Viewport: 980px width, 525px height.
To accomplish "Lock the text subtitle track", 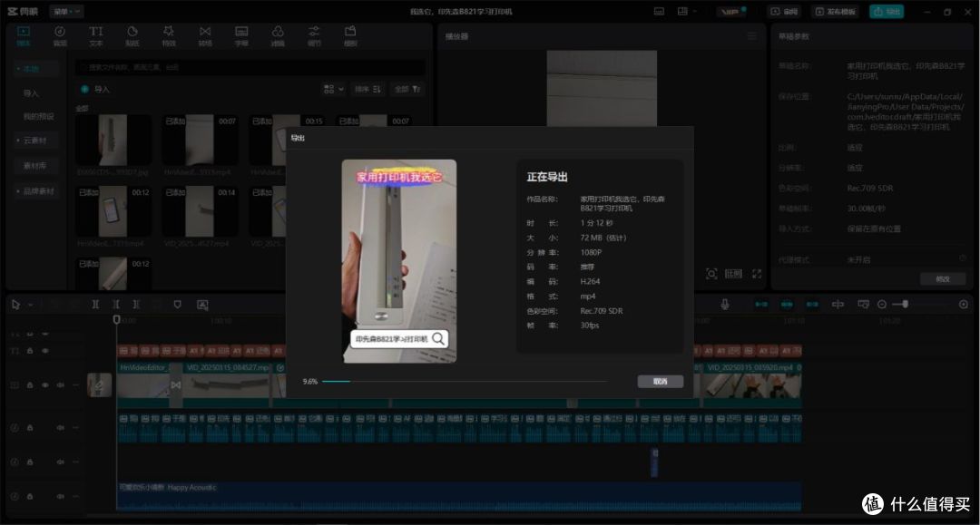I will 29,351.
